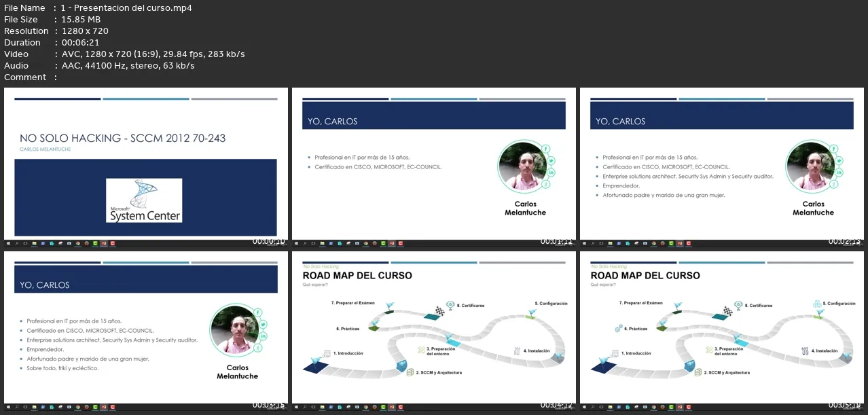Click 'Enterprise solutions architect' bullet at 00:03:15
The height and width of the screenshot is (415, 868).
click(112, 340)
